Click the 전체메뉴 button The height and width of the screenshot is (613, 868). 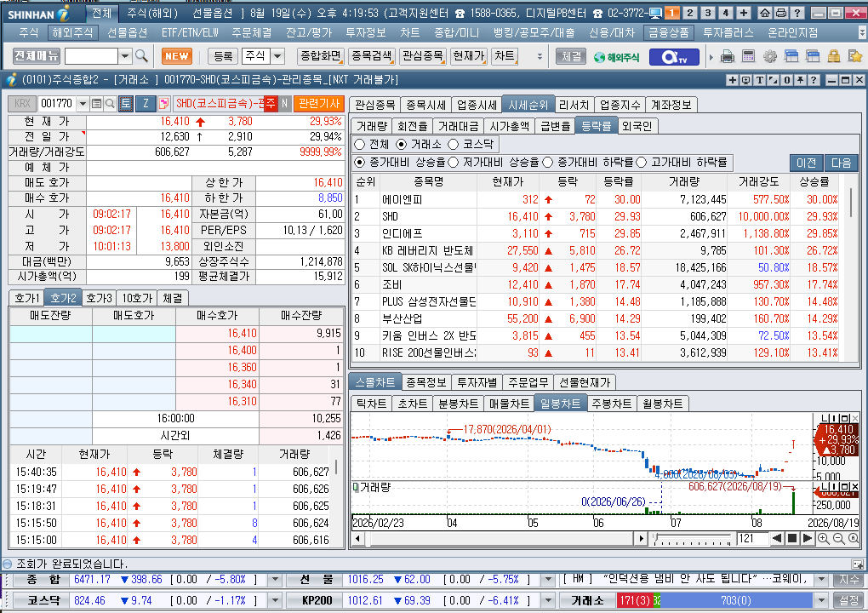37,56
